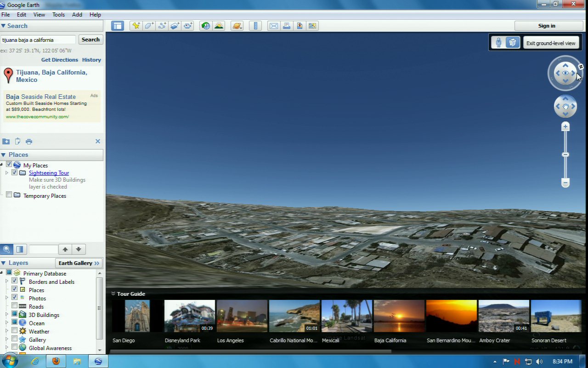Open the Los Angeles tour thumbnail

point(242,316)
